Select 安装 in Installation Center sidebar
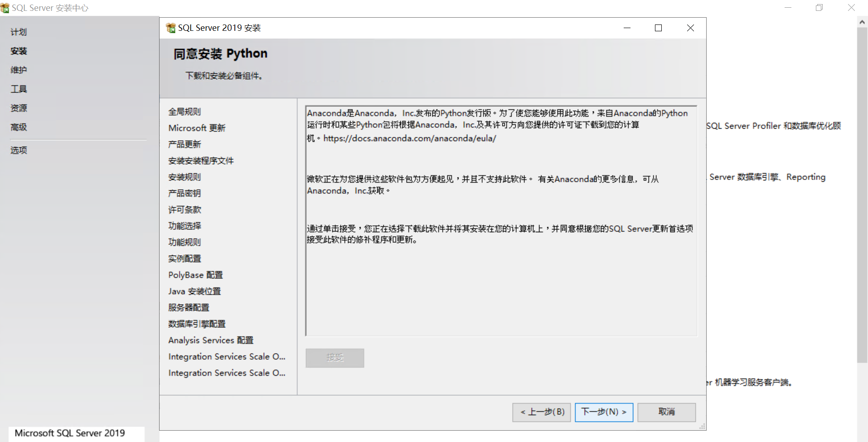The image size is (868, 442). click(19, 51)
